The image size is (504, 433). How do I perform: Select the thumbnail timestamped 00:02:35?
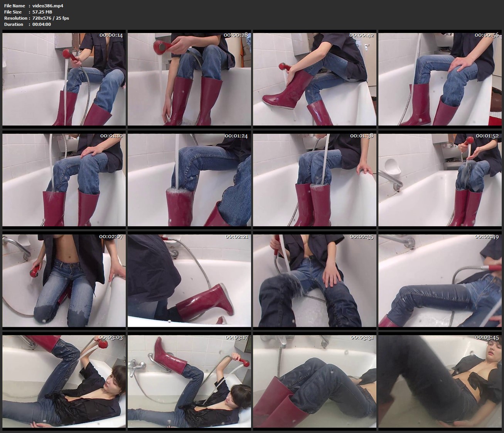coord(315,281)
